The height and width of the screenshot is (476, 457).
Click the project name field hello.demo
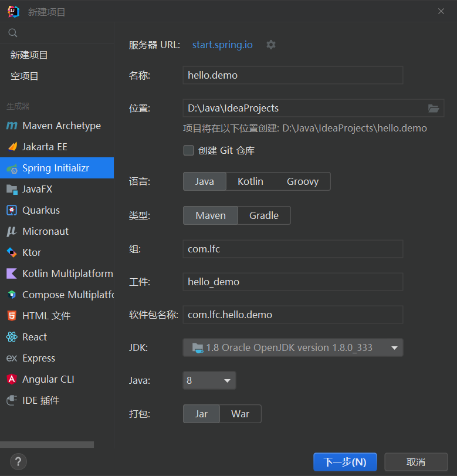(x=293, y=75)
